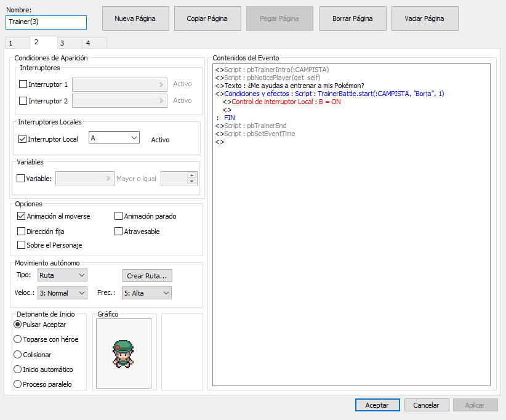Select Colisionar trigger radio
The image size is (506, 420).
coord(17,355)
